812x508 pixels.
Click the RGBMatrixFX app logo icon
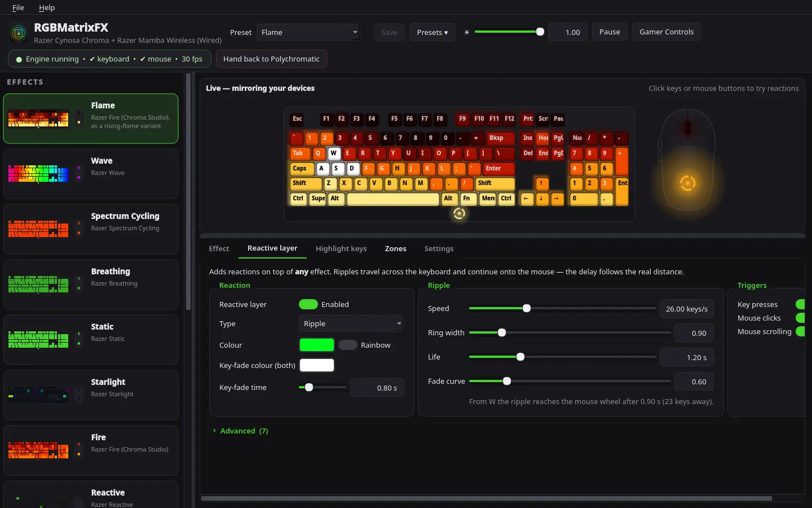click(19, 33)
